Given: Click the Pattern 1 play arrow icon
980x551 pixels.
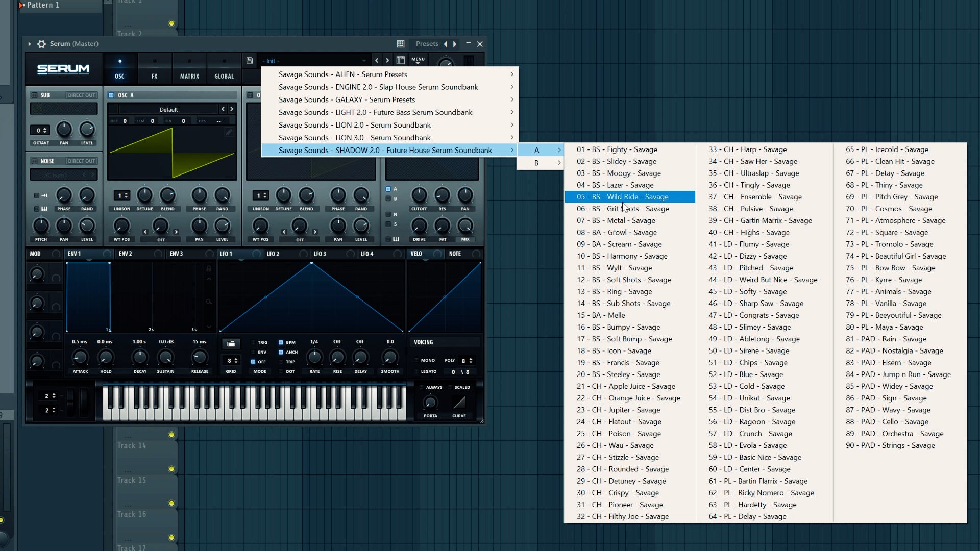Looking at the screenshot, I should click(21, 5).
